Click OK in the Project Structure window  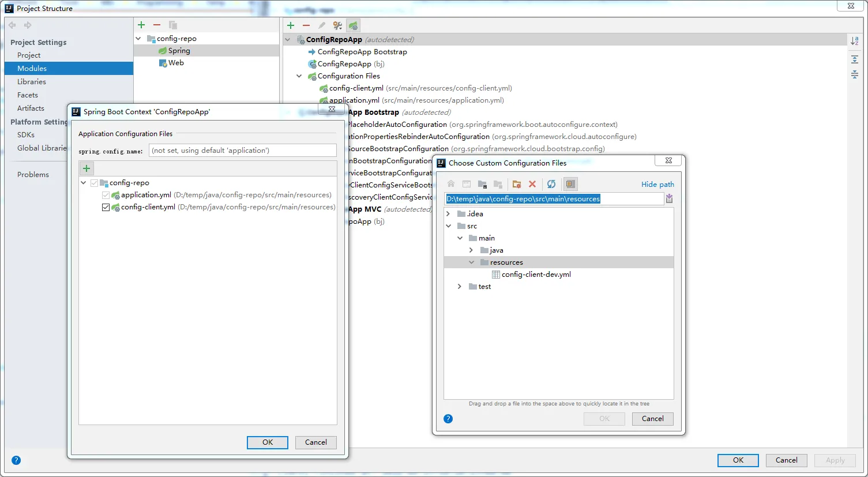click(738, 460)
